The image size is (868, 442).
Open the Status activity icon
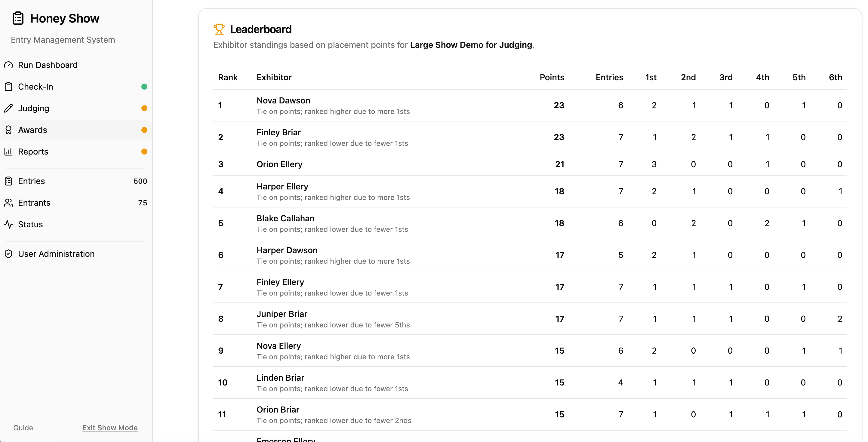(x=8, y=224)
